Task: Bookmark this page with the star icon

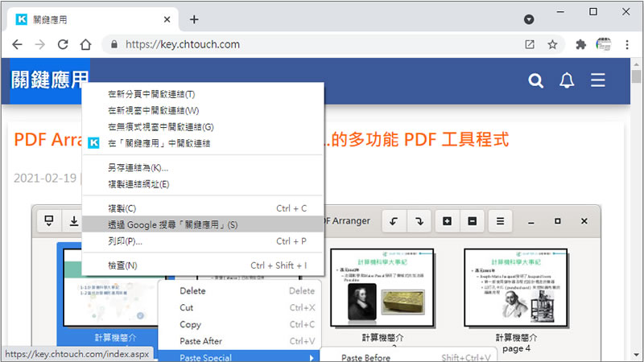Action: coord(552,44)
